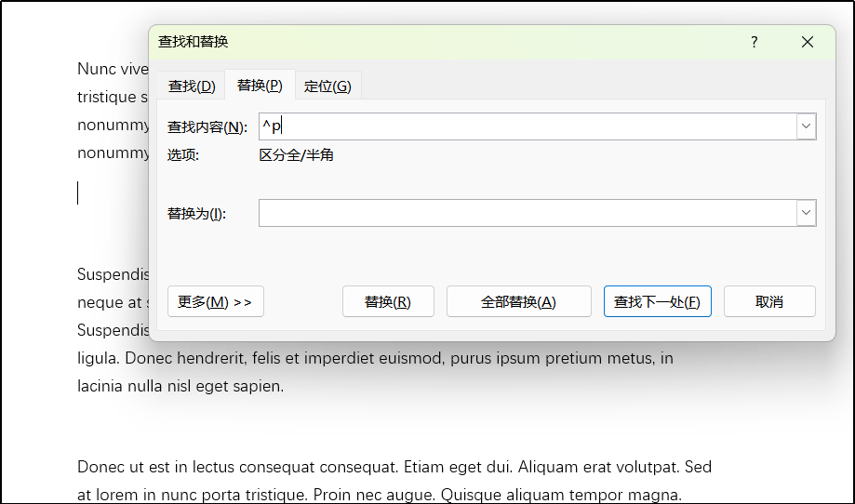Select the 替换(P) tab

click(x=260, y=85)
